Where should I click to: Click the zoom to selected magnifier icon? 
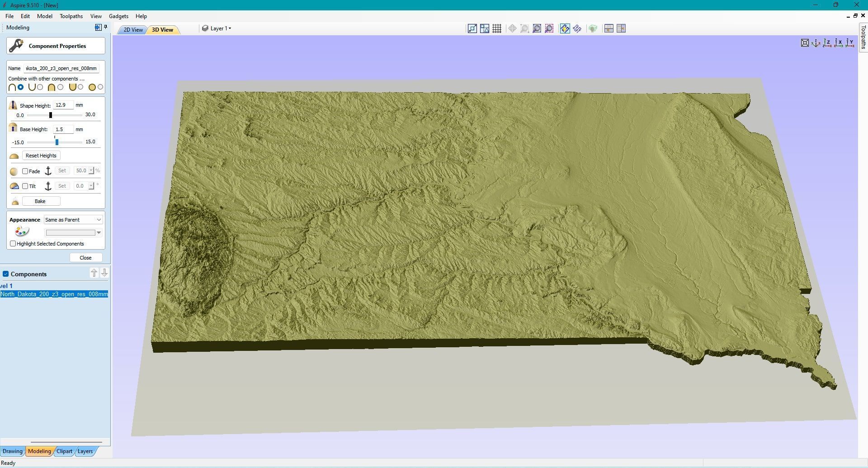pyautogui.click(x=549, y=28)
